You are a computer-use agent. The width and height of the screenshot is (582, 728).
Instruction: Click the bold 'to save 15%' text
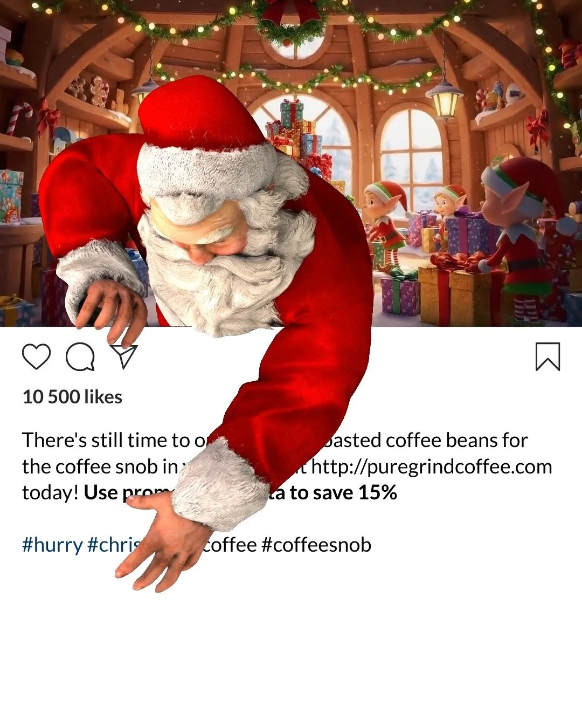click(343, 492)
